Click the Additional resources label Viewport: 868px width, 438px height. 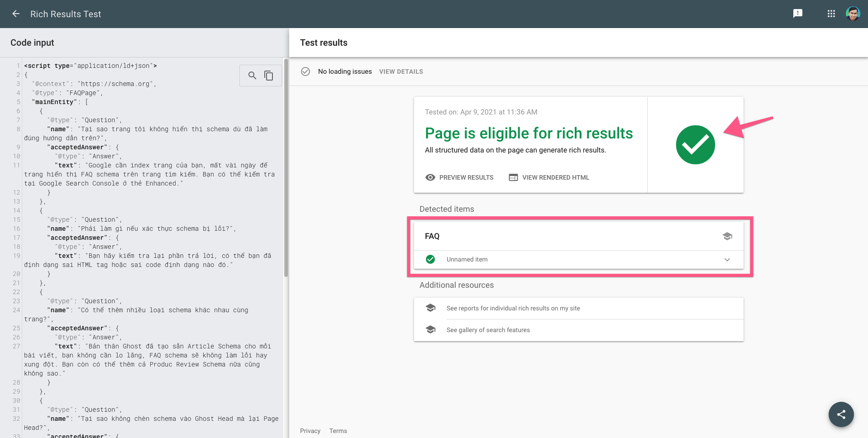point(456,285)
